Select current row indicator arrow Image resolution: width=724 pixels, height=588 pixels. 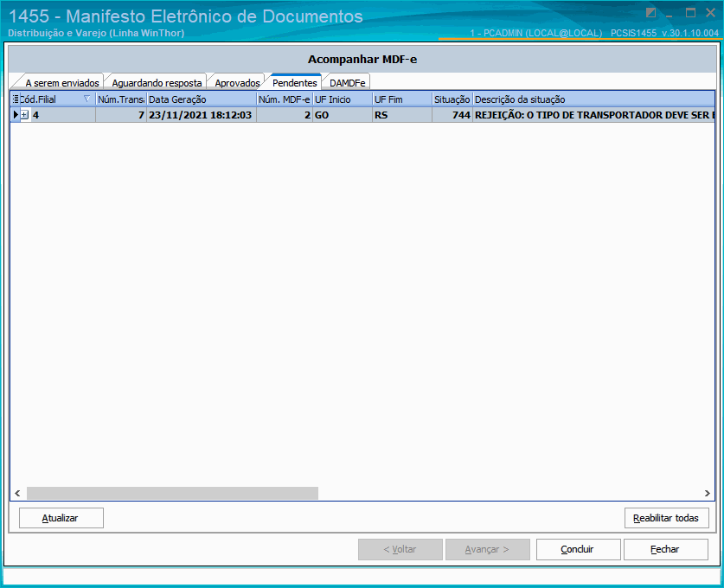(x=16, y=115)
